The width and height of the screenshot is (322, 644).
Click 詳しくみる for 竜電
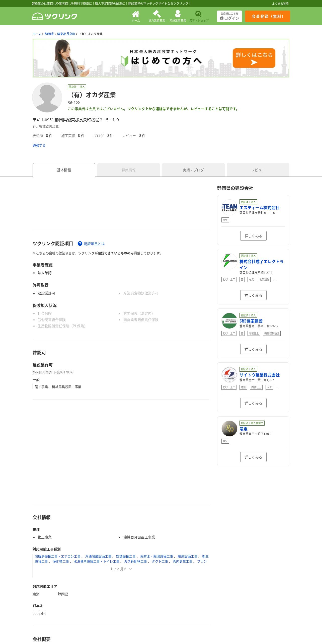253,457
